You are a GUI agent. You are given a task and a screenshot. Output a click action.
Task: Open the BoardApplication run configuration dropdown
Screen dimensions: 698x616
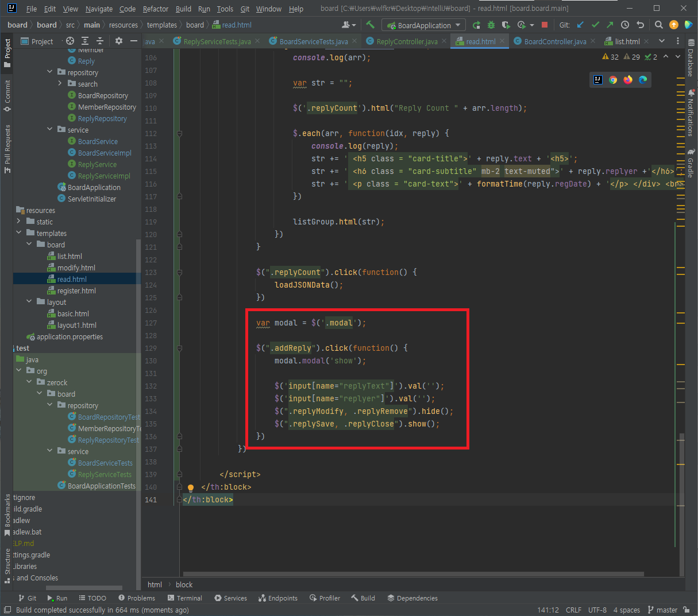click(x=424, y=25)
